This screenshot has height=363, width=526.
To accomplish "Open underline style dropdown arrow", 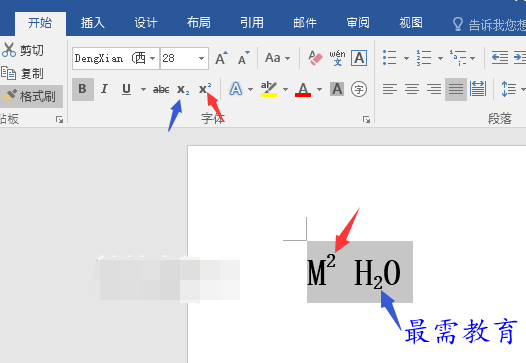I will (144, 89).
